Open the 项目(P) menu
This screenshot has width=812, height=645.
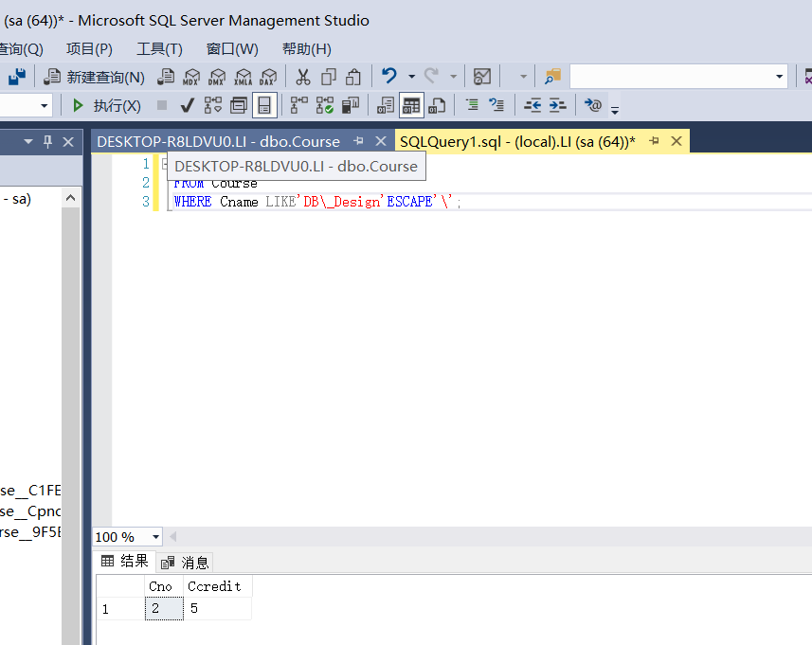89,49
